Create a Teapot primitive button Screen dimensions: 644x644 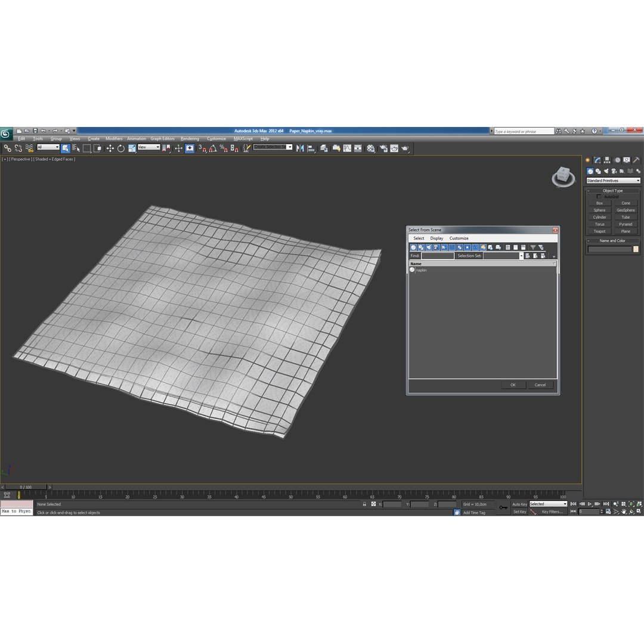[599, 231]
